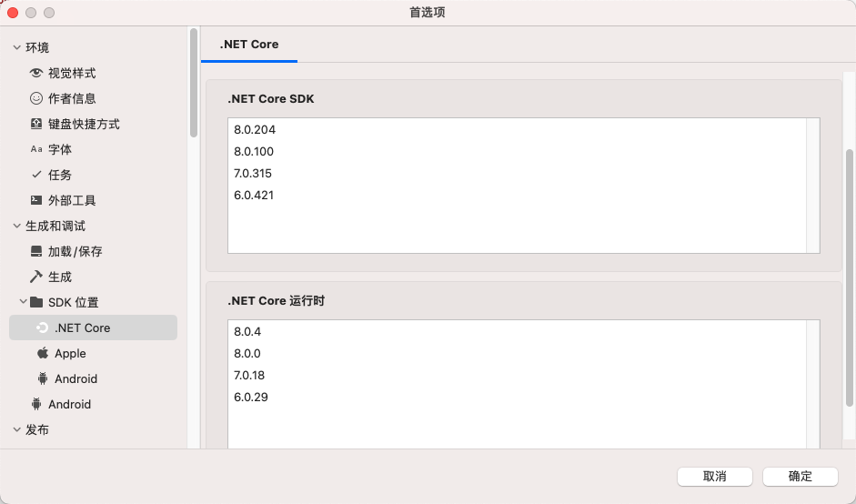
Task: Click the eye icon beside 视觉样式
Action: 36,73
